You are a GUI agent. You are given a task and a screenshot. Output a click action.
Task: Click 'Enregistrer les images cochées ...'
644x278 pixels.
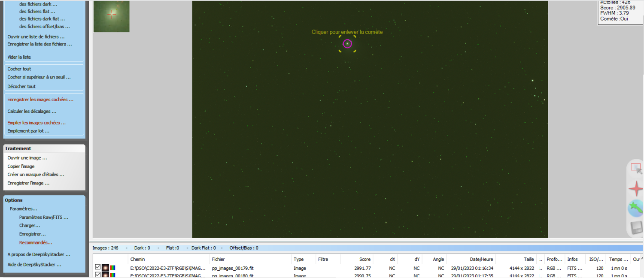40,99
